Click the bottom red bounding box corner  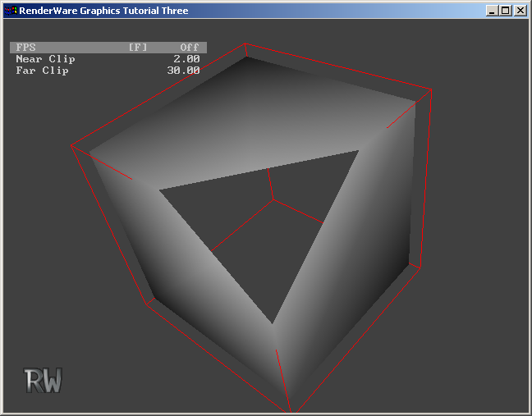(290, 409)
